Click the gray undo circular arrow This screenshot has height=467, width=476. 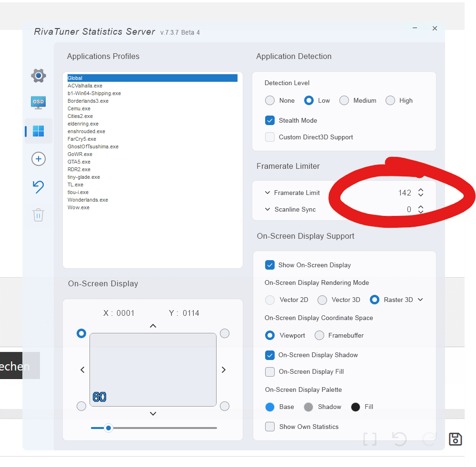(x=399, y=439)
